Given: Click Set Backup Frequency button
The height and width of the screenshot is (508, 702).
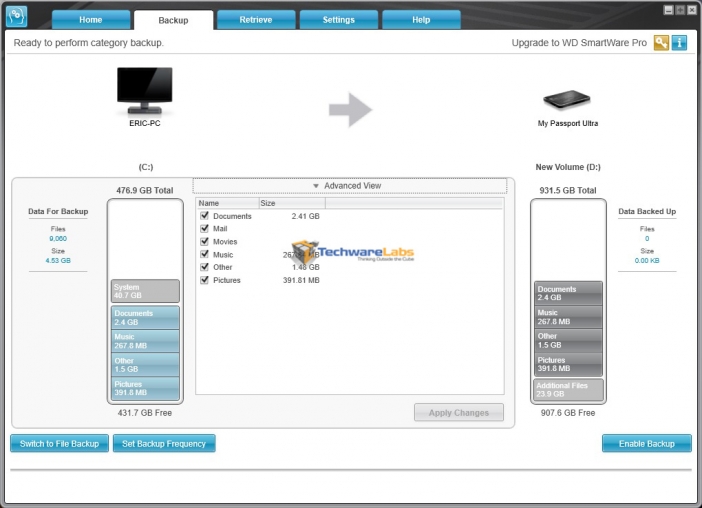Looking at the screenshot, I should point(164,444).
